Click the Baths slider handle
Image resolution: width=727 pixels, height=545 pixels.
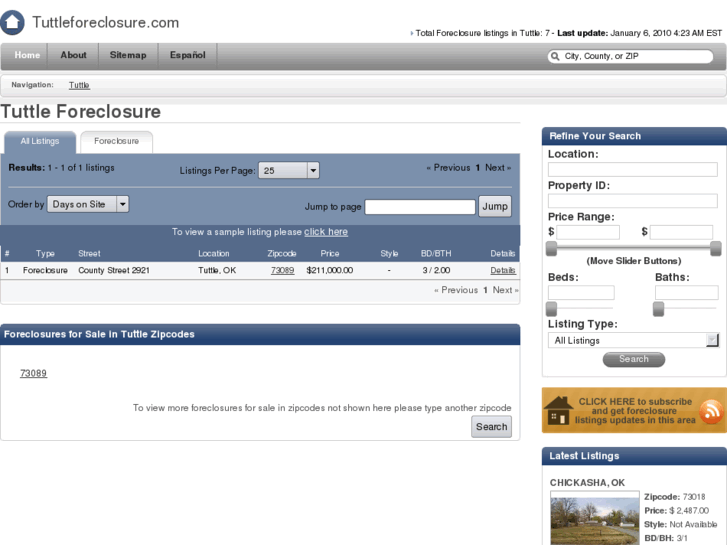[x=658, y=308]
